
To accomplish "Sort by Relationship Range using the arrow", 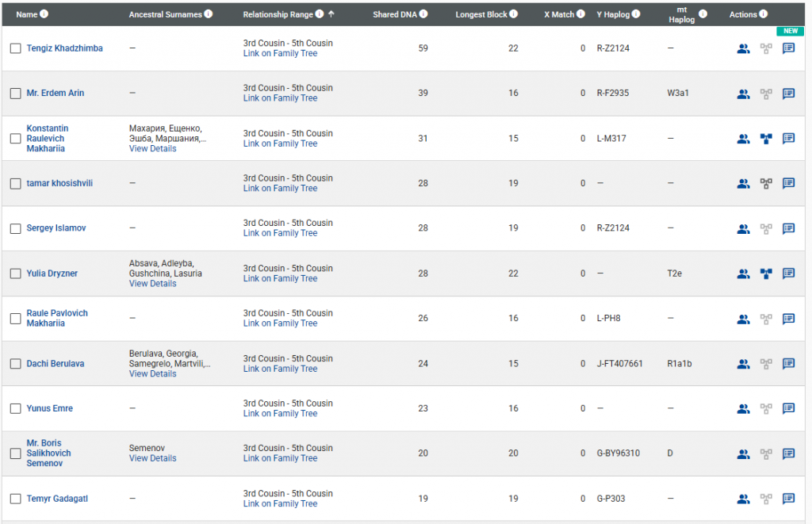I will 331,14.
